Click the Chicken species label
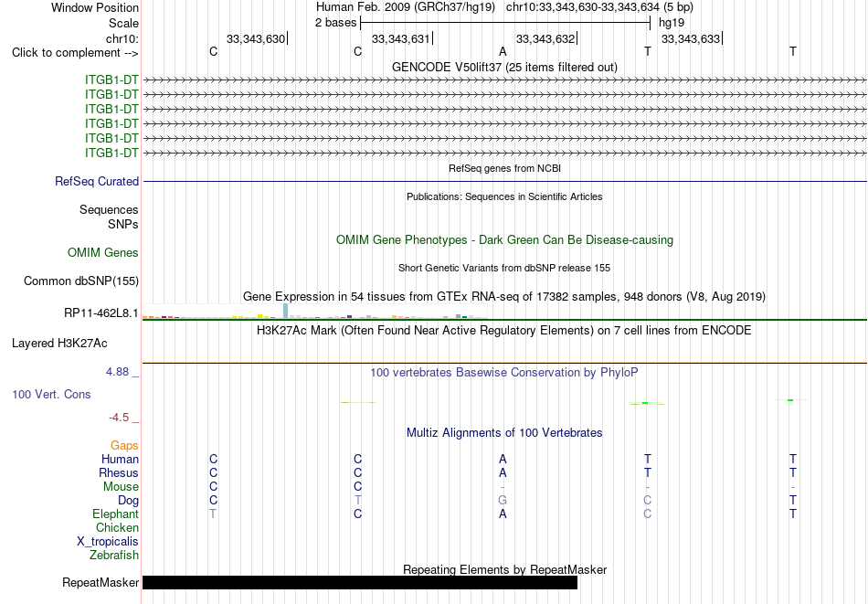Screen dimensions: 868x604 pyautogui.click(x=117, y=527)
